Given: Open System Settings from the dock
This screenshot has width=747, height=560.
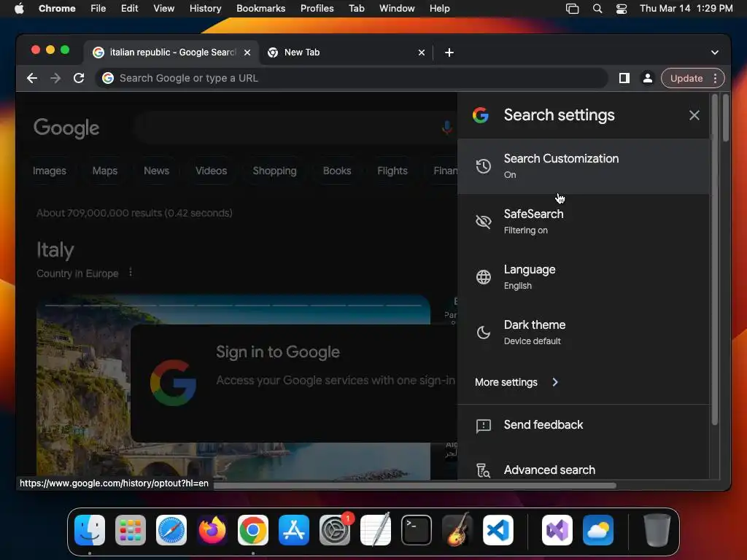Looking at the screenshot, I should [x=334, y=529].
